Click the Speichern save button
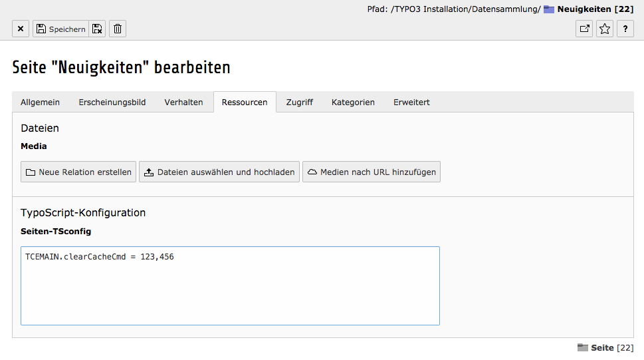 tap(60, 29)
